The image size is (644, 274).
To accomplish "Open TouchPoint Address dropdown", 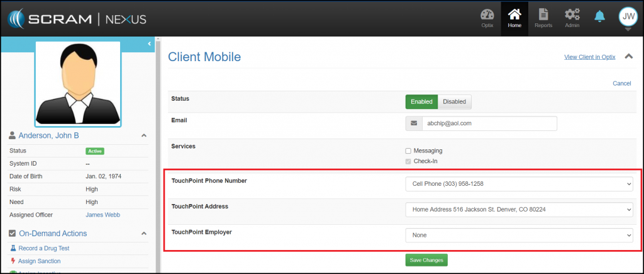I will point(519,209).
